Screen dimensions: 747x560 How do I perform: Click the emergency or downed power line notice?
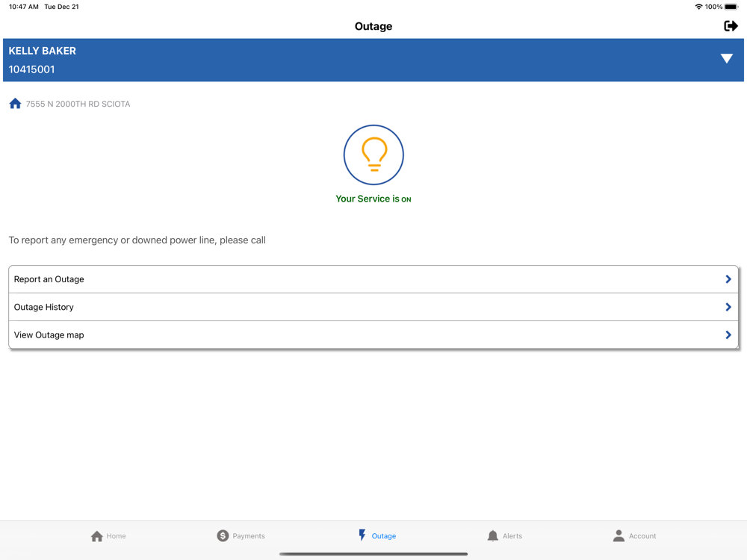point(137,240)
